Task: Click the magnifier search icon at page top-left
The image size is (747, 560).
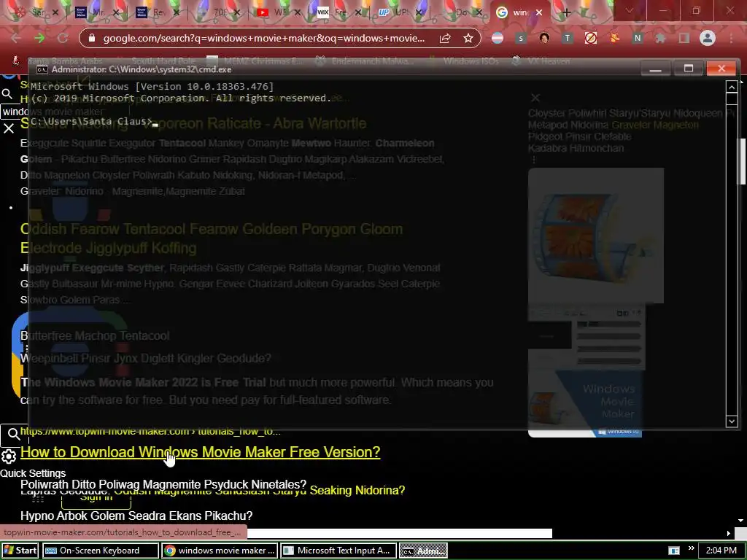Action: (x=7, y=94)
